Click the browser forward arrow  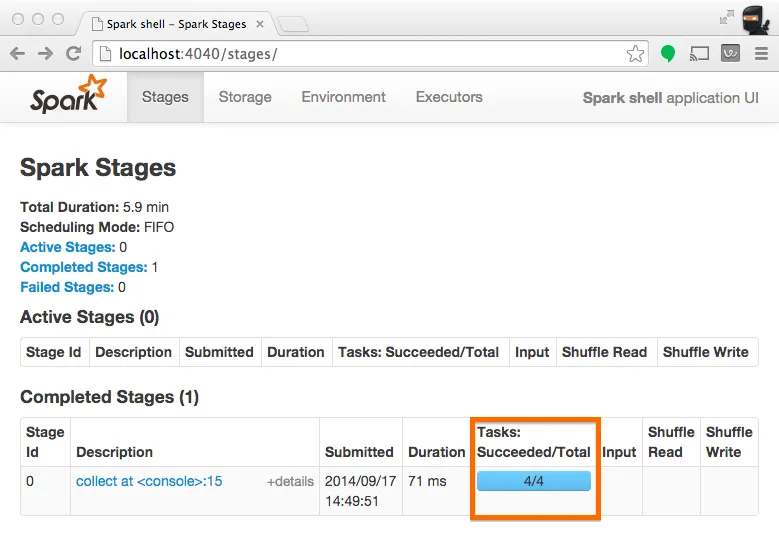(x=45, y=54)
